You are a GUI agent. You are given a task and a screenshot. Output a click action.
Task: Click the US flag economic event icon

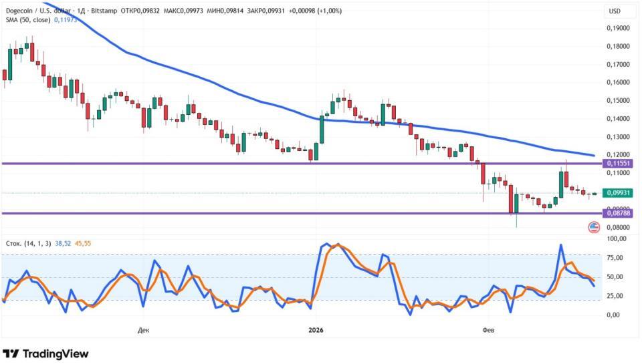point(593,227)
